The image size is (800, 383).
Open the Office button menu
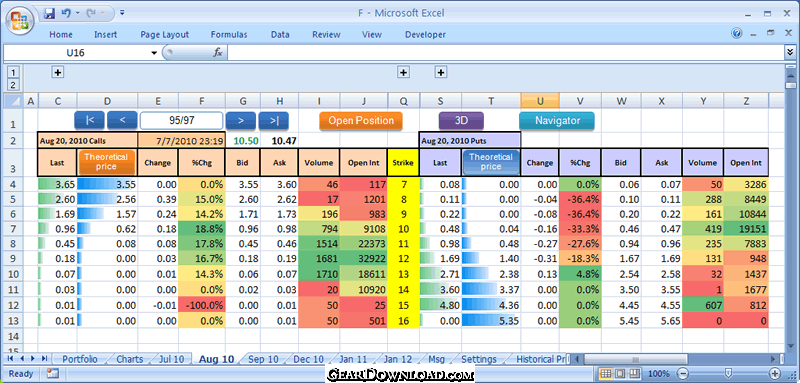tap(19, 21)
